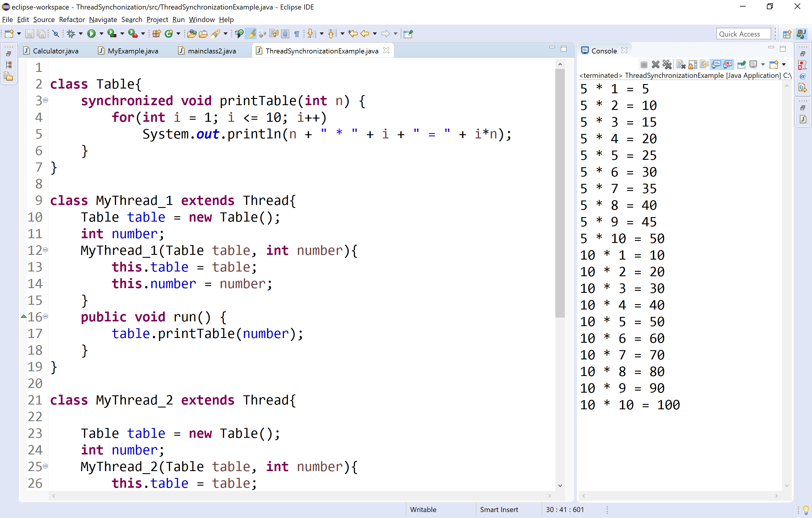Click the New Java Class icon
Image resolution: width=812 pixels, height=518 pixels.
pos(169,33)
